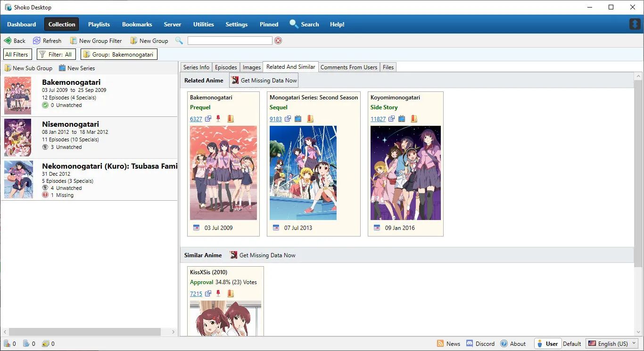Open the Dashboard section
This screenshot has height=351, width=644.
21,24
